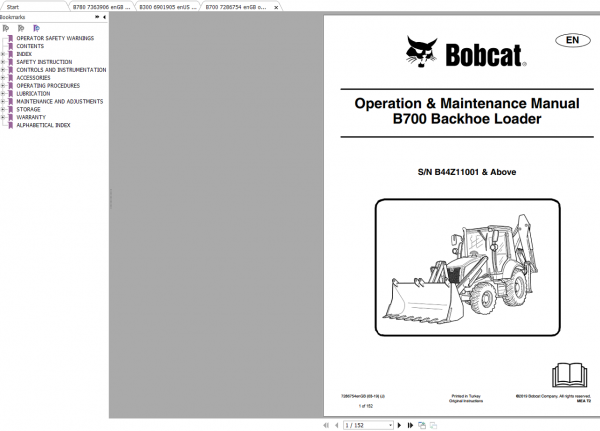Jump to the last page
Screen dimensions: 600x431
pos(410,425)
